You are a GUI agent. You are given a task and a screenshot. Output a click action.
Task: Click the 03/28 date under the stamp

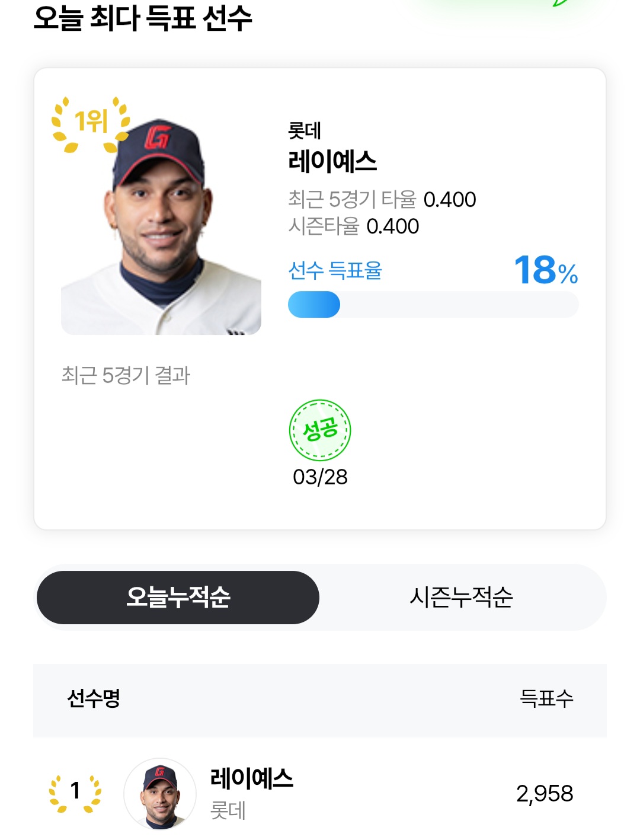tap(320, 477)
